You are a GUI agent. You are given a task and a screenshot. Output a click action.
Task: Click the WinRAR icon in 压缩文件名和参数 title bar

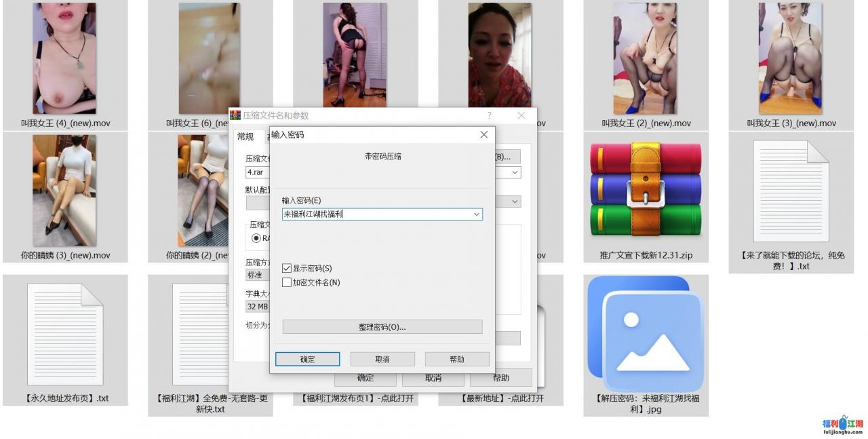(235, 115)
